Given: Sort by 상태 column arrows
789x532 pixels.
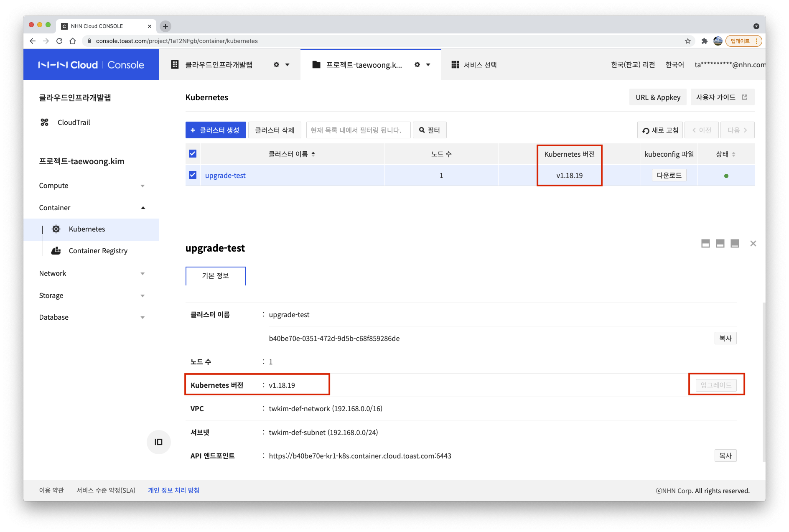Looking at the screenshot, I should point(733,154).
